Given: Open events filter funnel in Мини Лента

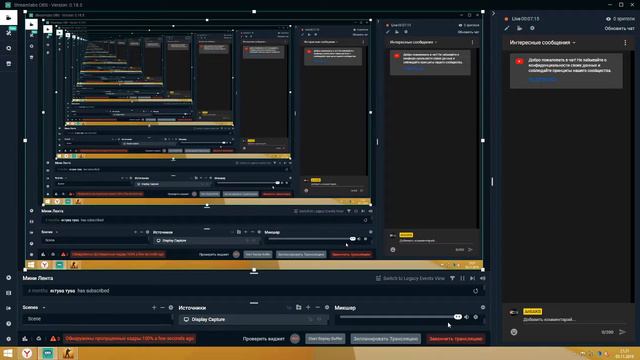Looking at the screenshot, I should tap(452, 278).
